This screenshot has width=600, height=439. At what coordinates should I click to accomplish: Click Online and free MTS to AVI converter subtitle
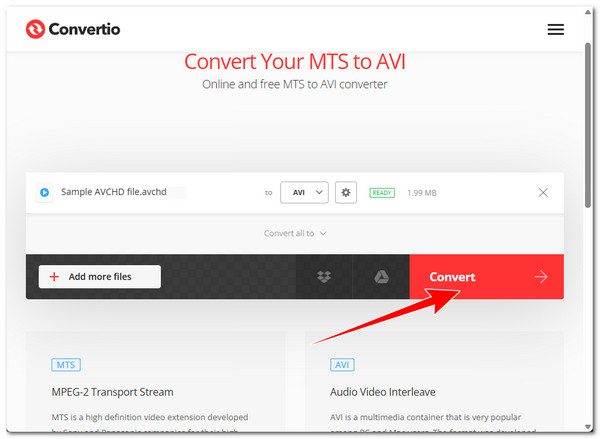295,84
